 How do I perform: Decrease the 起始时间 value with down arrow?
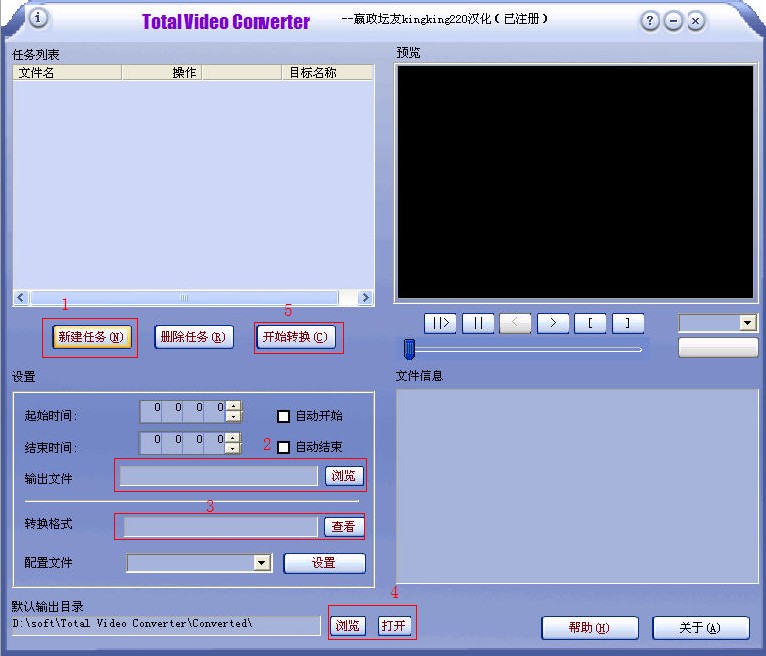[x=234, y=417]
